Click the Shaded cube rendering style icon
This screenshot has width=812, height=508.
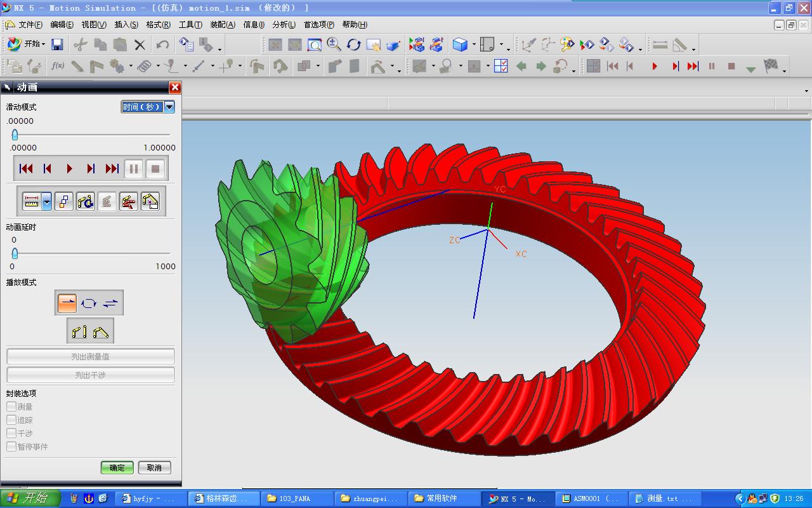[x=460, y=44]
